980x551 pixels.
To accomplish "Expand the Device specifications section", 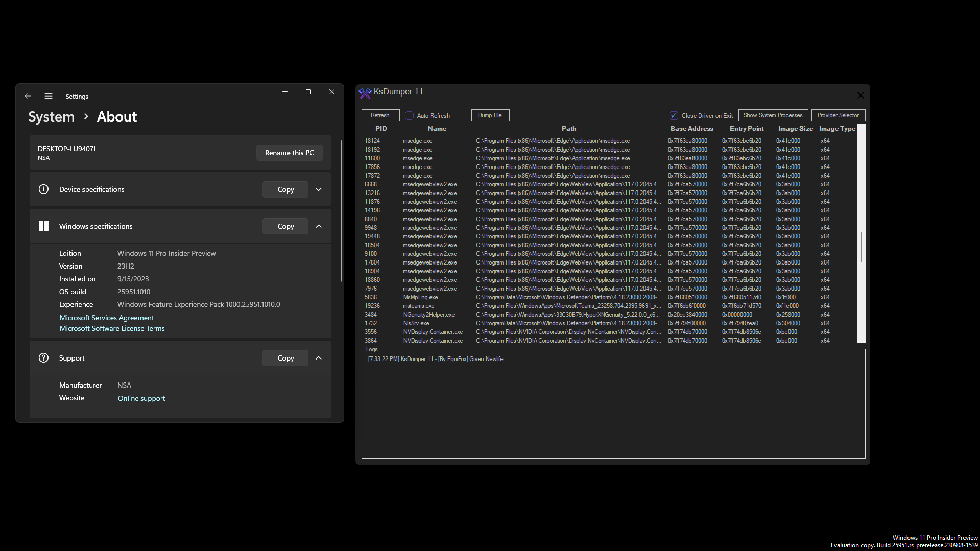I will coord(318,189).
